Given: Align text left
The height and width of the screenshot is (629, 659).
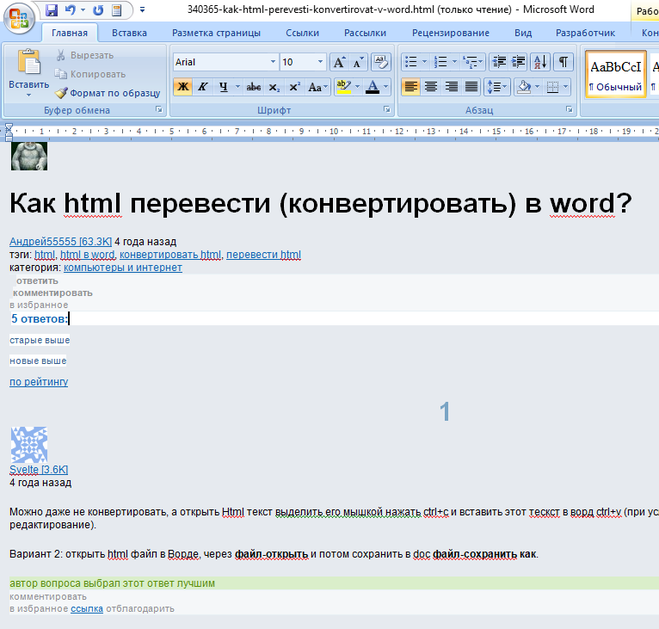Looking at the screenshot, I should pyautogui.click(x=411, y=87).
